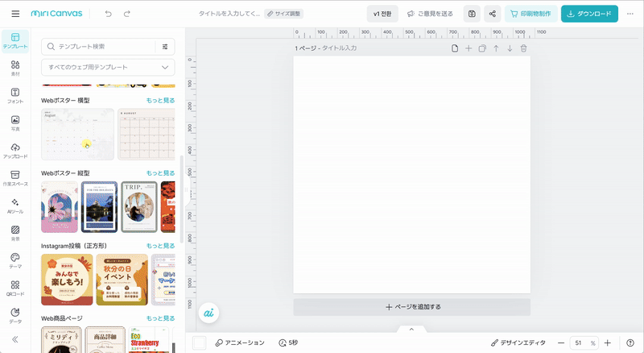
Task: Select the TRIP. poster template
Action: click(x=139, y=207)
